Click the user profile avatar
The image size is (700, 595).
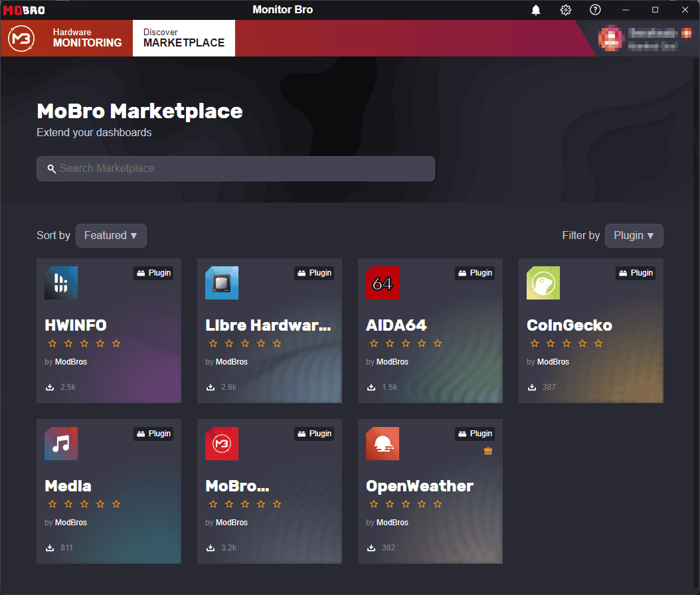click(611, 38)
